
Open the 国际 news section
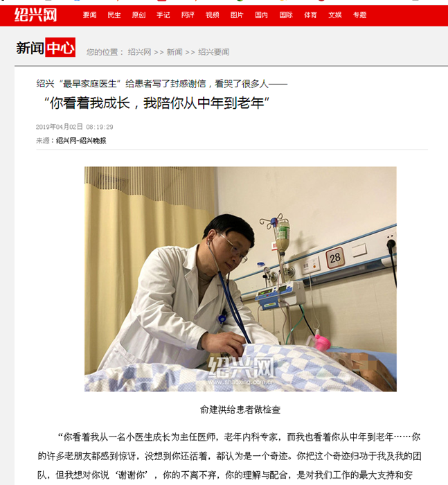coord(286,15)
